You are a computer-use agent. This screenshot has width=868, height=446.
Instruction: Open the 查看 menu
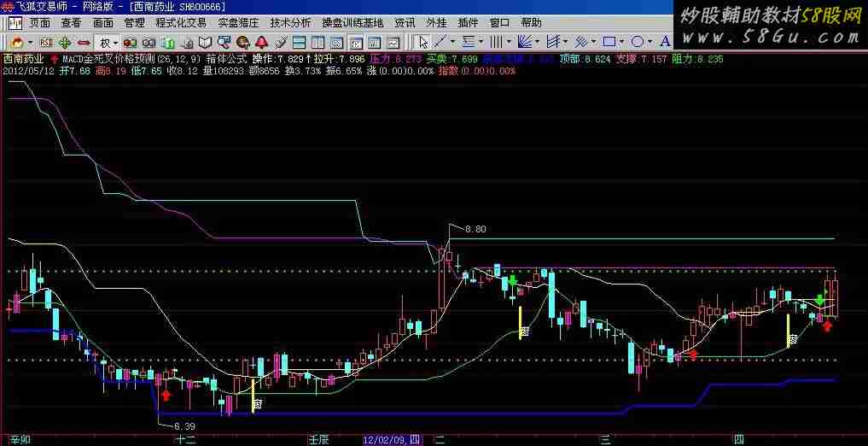[72, 23]
